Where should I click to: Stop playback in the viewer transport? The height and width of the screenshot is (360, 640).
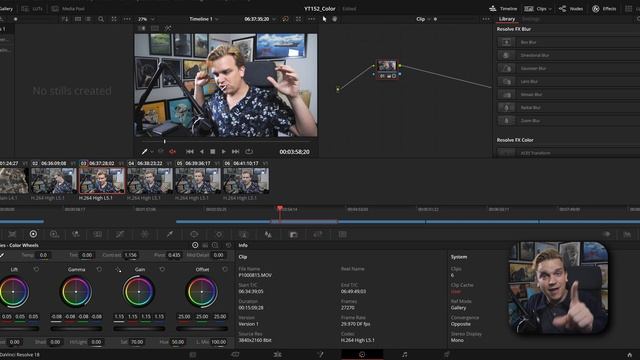(x=213, y=151)
